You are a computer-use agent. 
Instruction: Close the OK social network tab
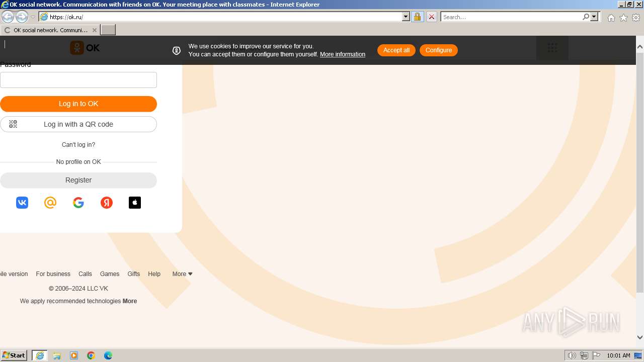(x=94, y=30)
